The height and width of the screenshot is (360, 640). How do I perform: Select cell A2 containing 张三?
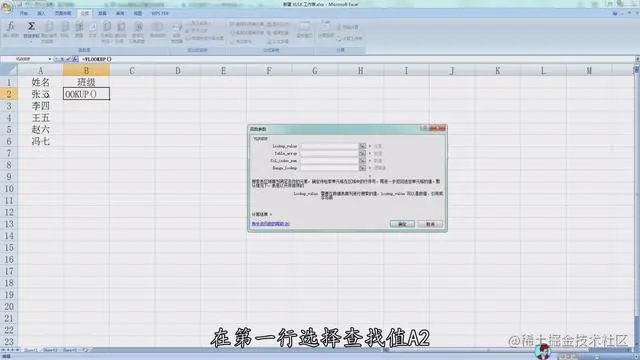(40, 94)
